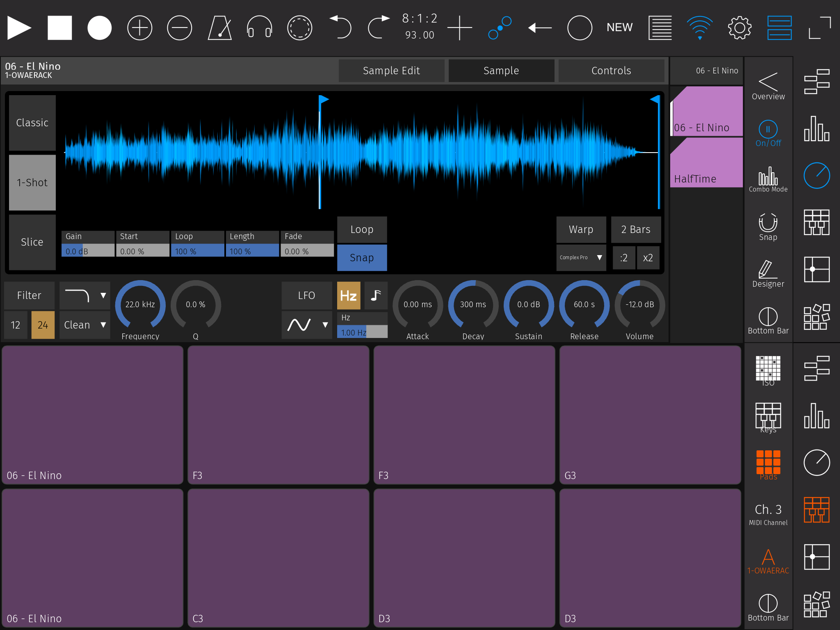Enable the Warp toggle
This screenshot has width=840, height=630.
(x=581, y=230)
